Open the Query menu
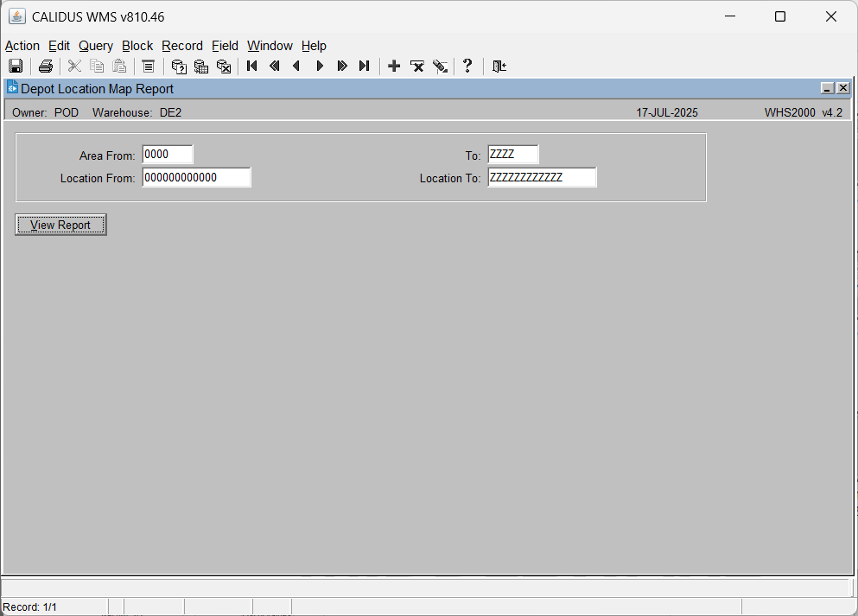 (x=96, y=46)
